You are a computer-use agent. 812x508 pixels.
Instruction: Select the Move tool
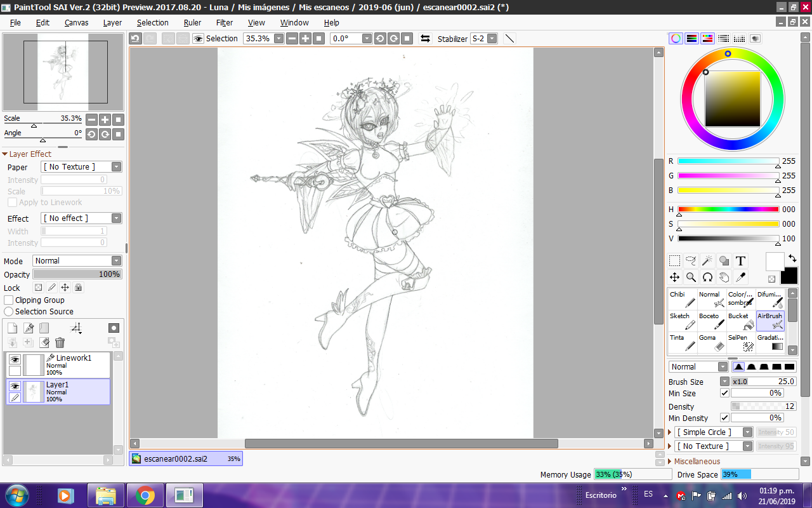(675, 277)
